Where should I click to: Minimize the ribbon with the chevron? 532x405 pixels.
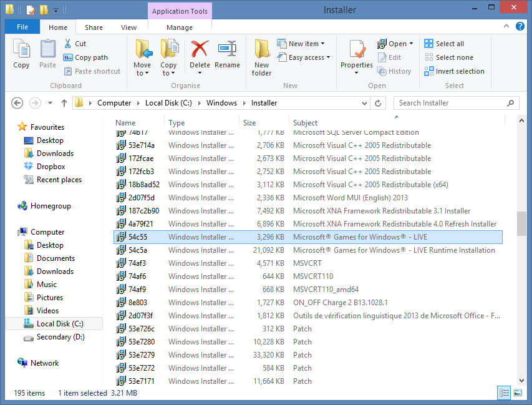point(506,26)
